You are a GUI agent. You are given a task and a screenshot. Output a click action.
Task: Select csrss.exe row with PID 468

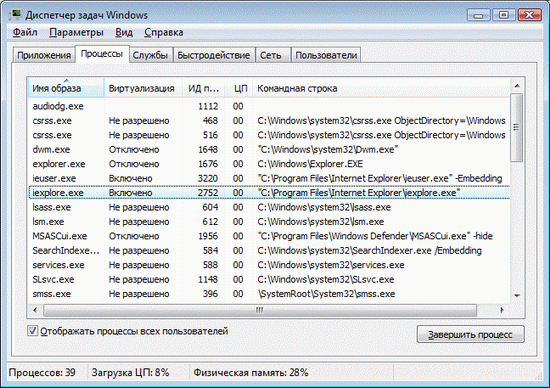269,121
